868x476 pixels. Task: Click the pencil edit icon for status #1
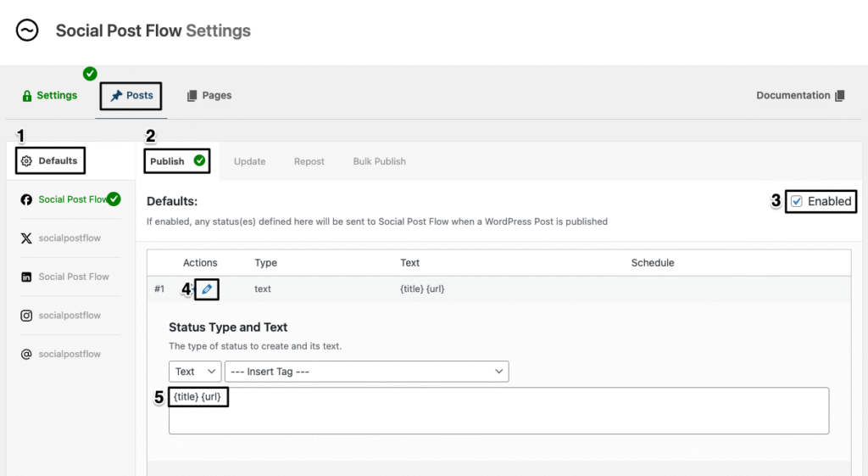(207, 289)
